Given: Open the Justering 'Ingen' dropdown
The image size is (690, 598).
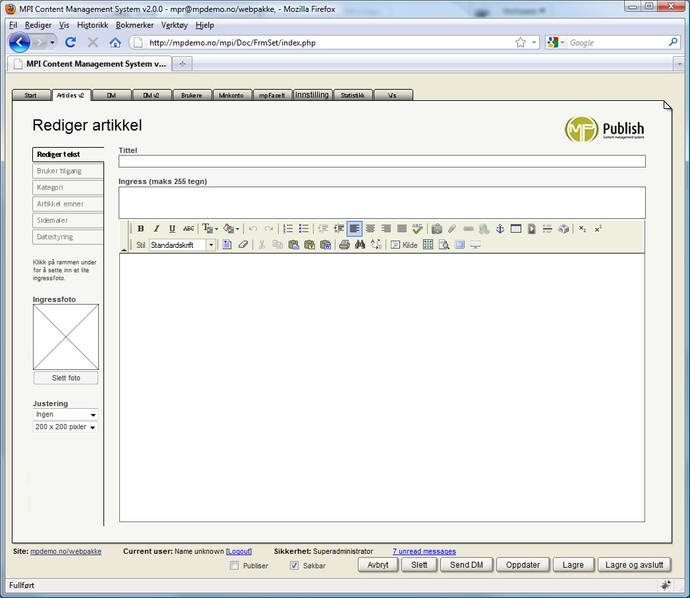Looking at the screenshot, I should pyautogui.click(x=65, y=414).
